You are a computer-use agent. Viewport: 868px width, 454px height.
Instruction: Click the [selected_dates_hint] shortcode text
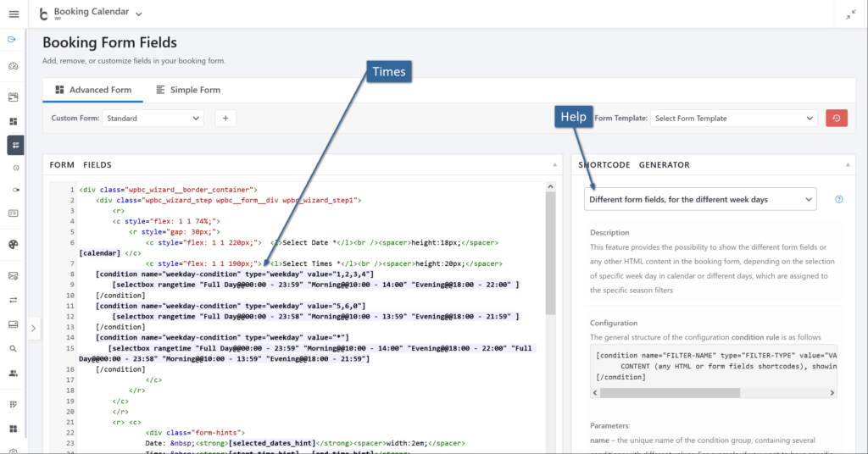coord(272,443)
